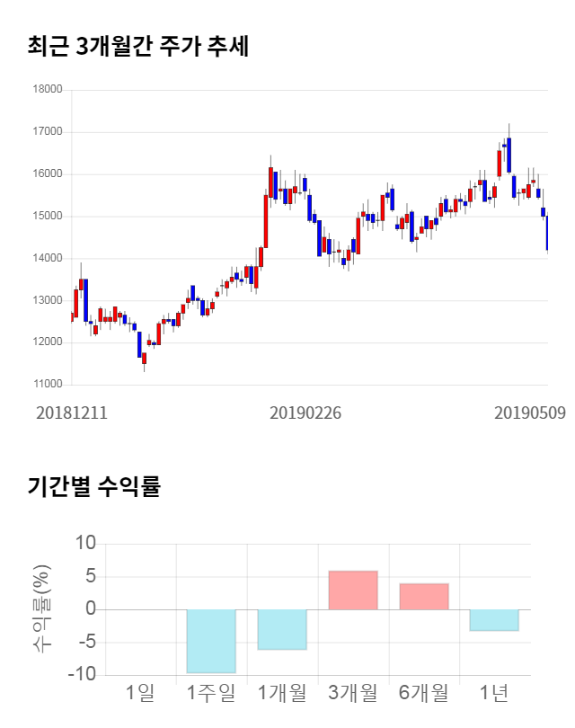Click the 20181211 date label

(x=72, y=413)
